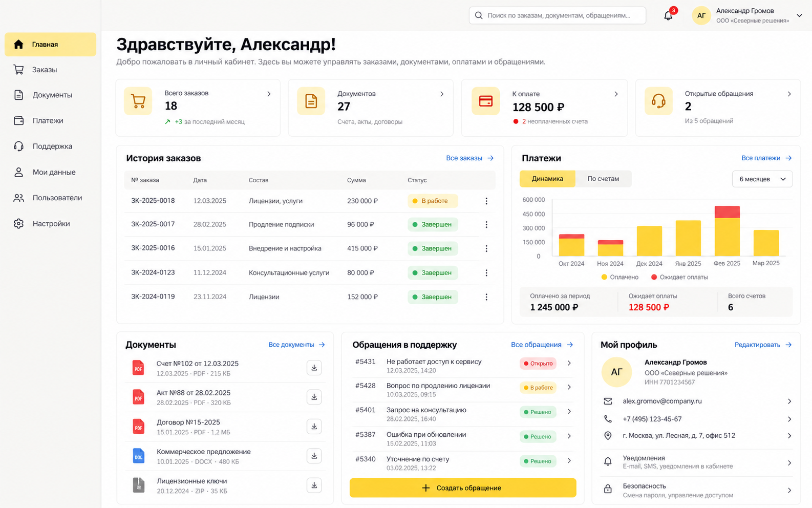Switch to the По счетам tab

(x=603, y=179)
